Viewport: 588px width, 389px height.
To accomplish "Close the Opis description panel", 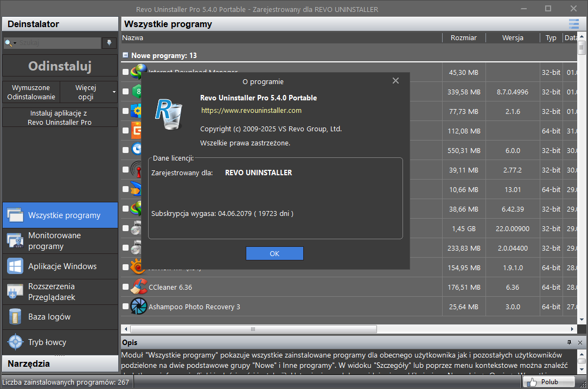I will (580, 342).
